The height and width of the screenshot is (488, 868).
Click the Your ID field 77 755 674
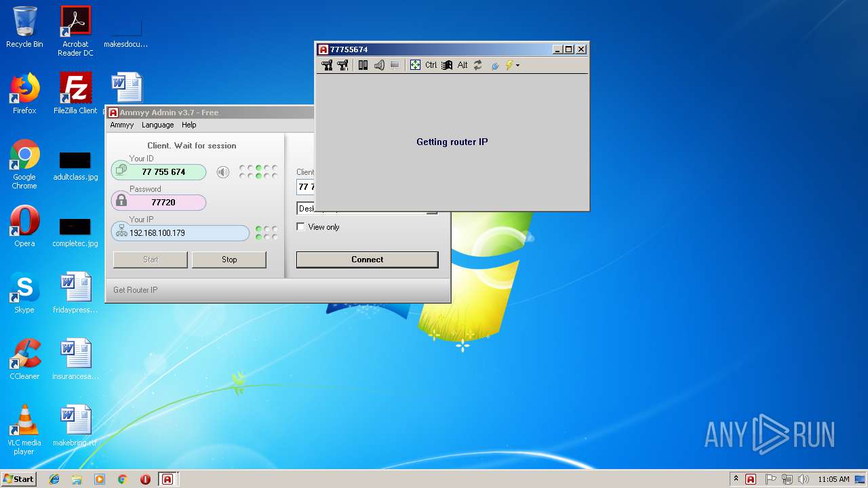tap(159, 171)
